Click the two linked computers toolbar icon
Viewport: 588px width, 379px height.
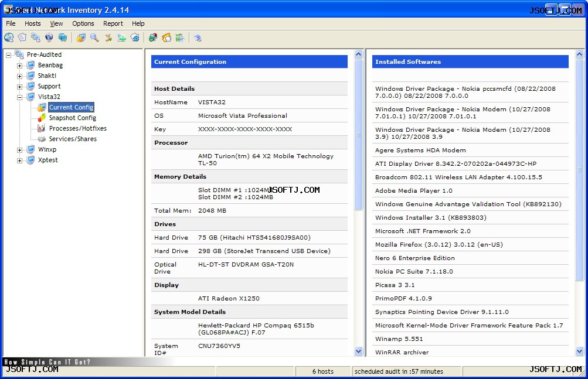(36, 37)
